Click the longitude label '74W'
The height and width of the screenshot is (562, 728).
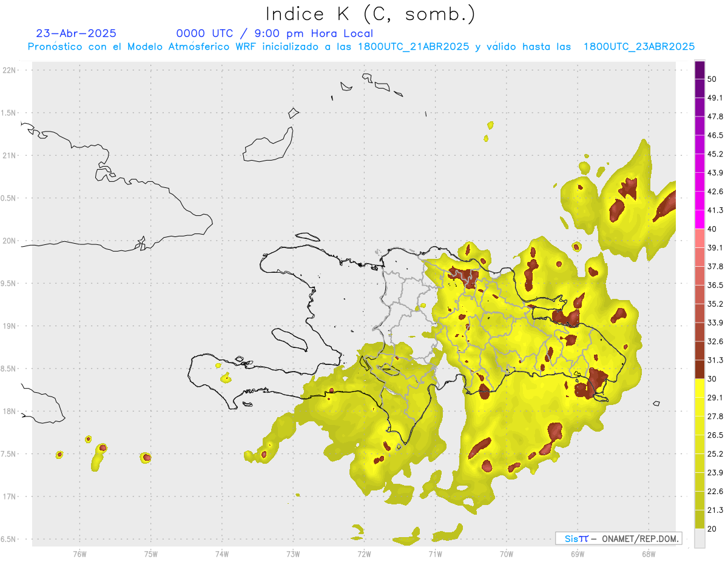coord(222,554)
